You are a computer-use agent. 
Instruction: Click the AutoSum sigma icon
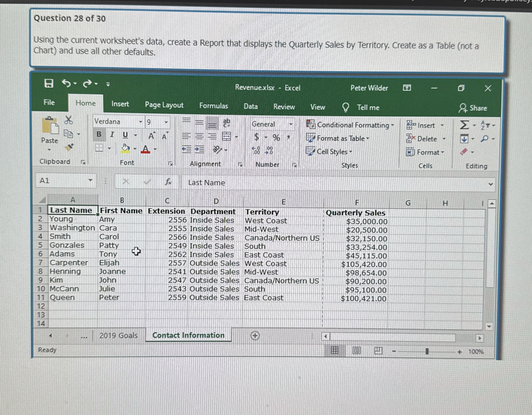pos(464,125)
